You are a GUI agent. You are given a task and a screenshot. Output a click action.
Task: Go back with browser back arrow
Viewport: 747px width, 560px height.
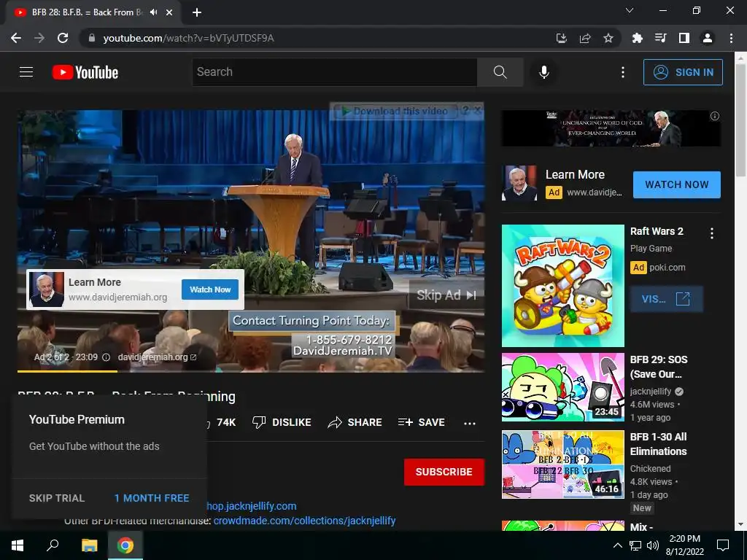[x=16, y=38]
